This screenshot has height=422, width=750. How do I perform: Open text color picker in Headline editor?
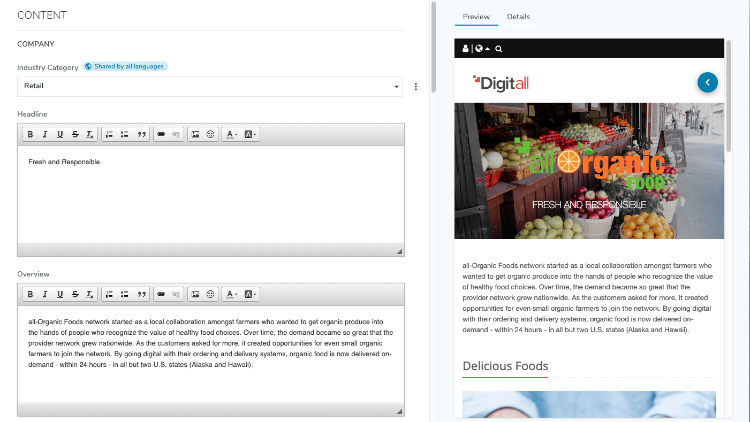[231, 134]
